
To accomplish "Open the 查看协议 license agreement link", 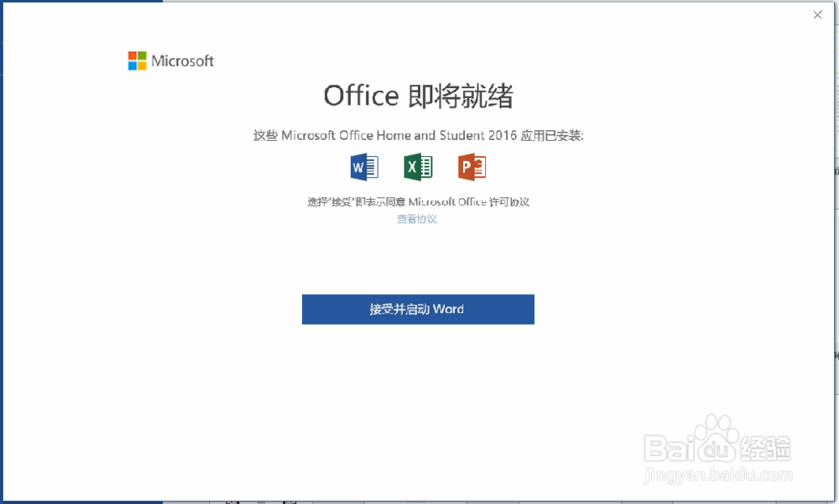I will click(417, 219).
